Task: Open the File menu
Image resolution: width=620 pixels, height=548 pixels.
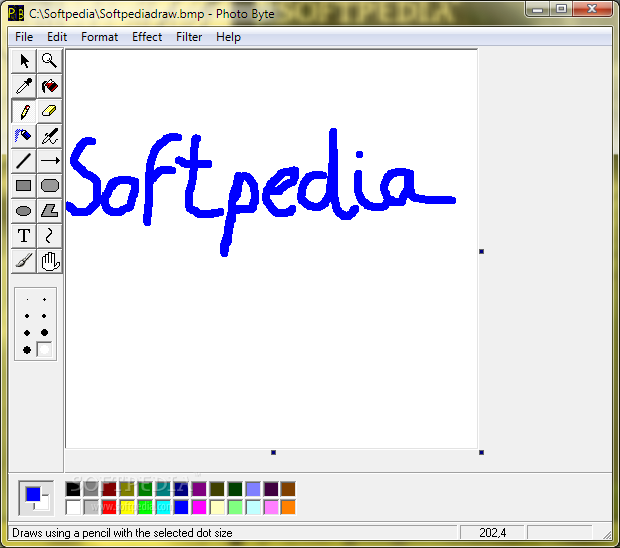Action: [x=24, y=37]
